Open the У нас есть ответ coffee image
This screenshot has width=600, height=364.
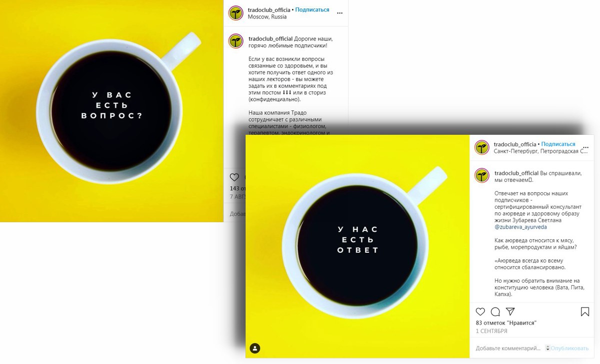pos(357,246)
